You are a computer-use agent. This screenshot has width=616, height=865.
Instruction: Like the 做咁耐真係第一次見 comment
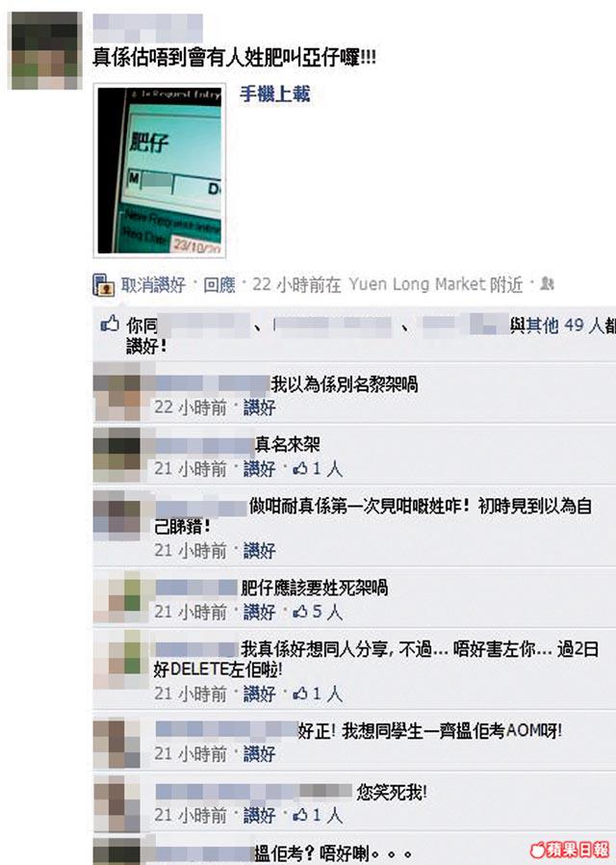tap(259, 551)
